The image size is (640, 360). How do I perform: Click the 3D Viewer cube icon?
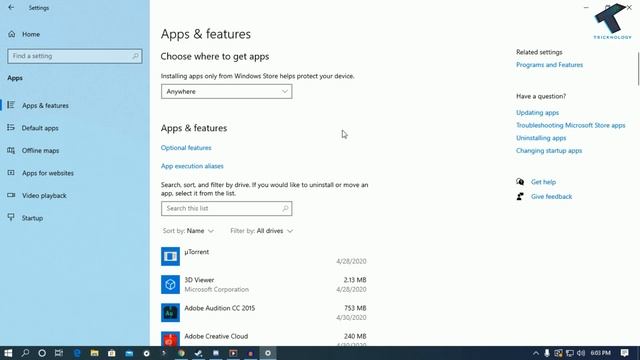170,284
